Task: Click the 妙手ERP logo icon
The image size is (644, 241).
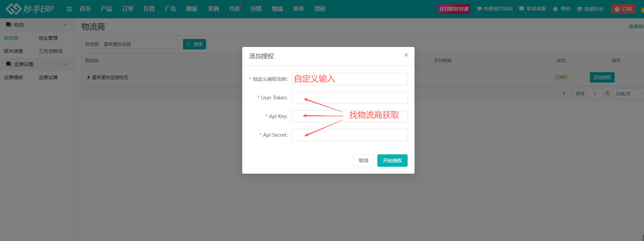Action: tap(13, 9)
